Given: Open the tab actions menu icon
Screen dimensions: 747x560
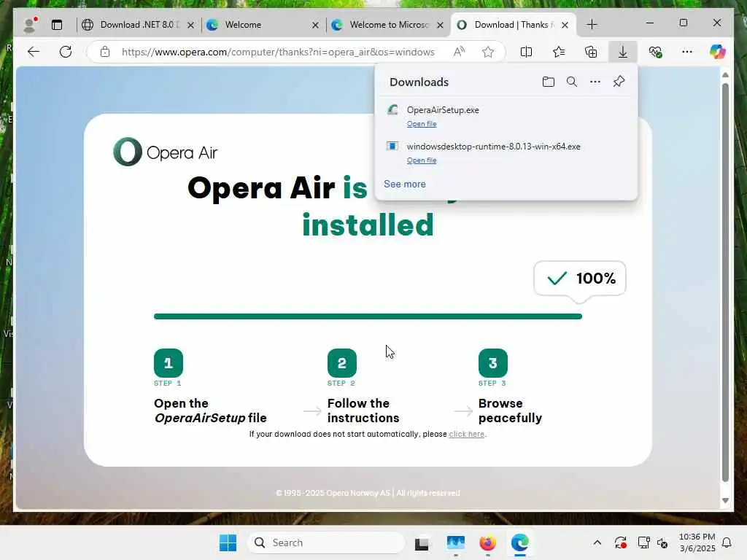Looking at the screenshot, I should click(x=57, y=25).
